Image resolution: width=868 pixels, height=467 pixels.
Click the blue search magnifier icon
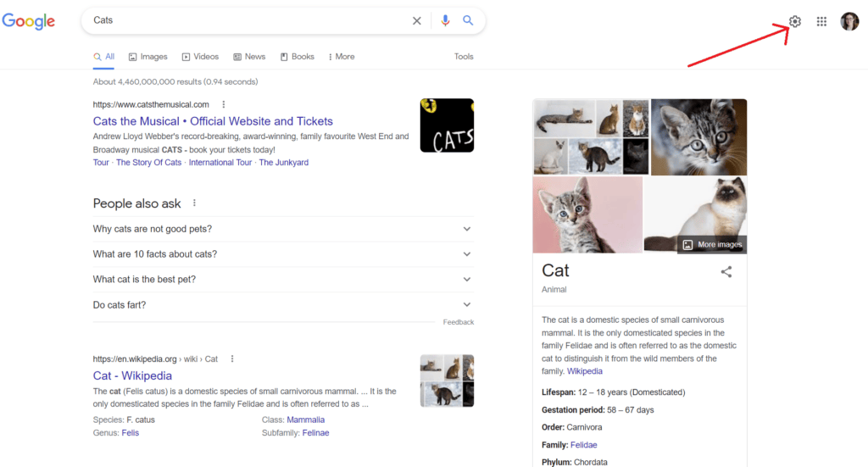(x=468, y=20)
